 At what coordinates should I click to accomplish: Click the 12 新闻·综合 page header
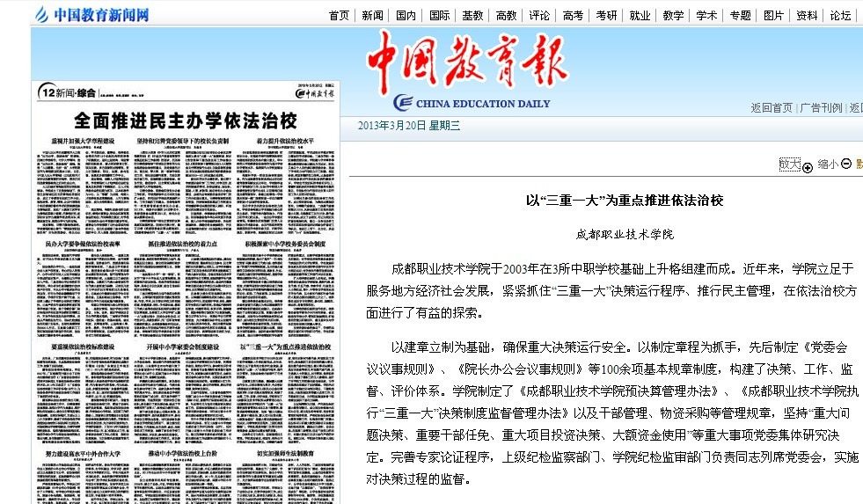pyautogui.click(x=68, y=92)
